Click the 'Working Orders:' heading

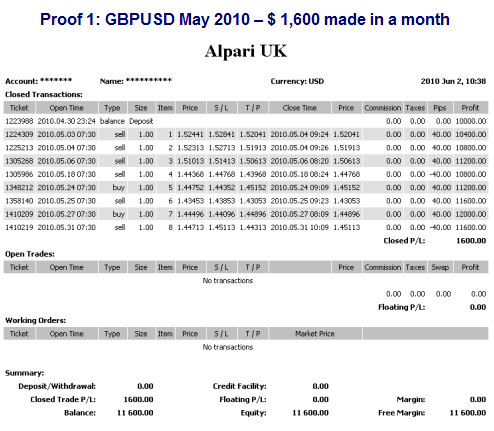(35, 321)
